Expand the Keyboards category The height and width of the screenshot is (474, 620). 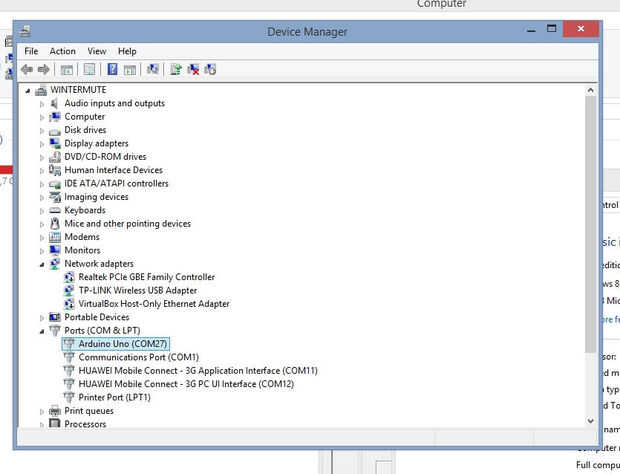[x=42, y=211]
